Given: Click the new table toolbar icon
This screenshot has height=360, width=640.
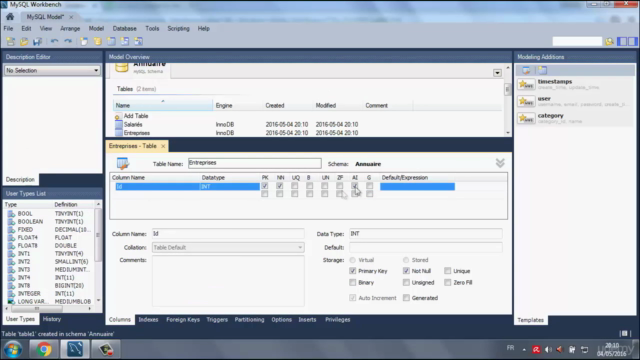Looking at the screenshot, I should 111,41.
